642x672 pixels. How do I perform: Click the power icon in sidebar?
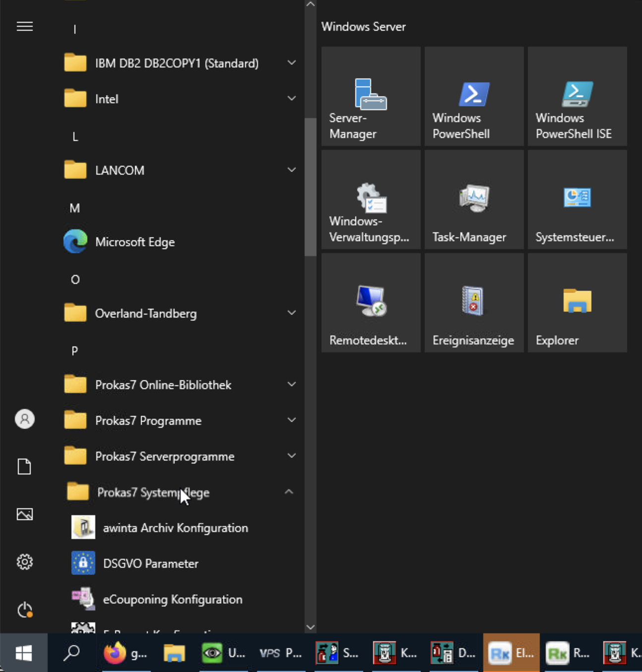click(x=25, y=609)
